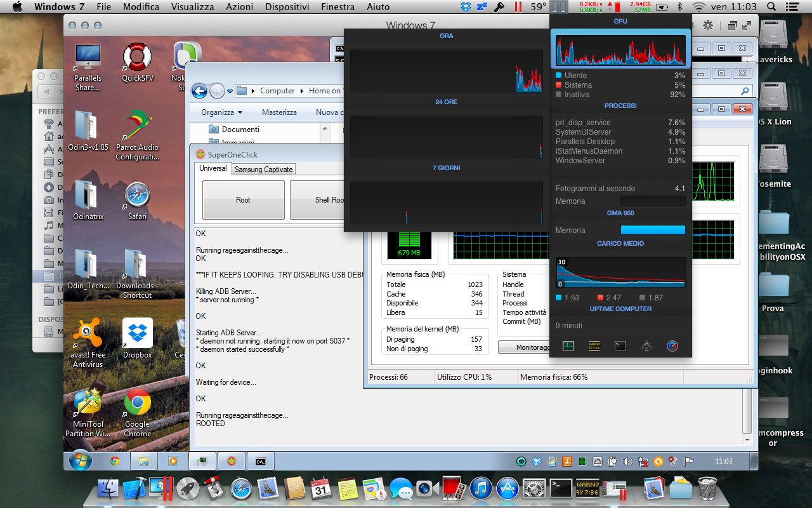This screenshot has height=508, width=812.
Task: Click Bluetooth icon in the menu bar
Action: (x=680, y=7)
